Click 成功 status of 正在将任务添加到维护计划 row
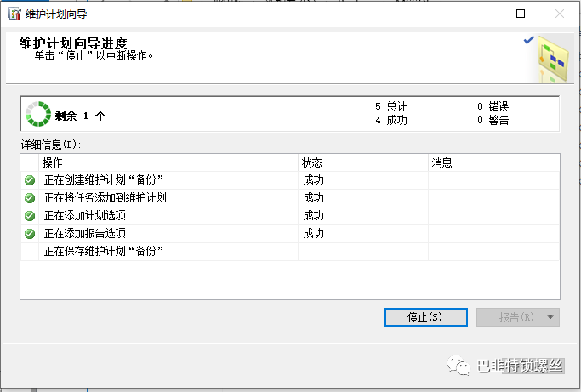The width and height of the screenshot is (581, 392). pos(314,198)
